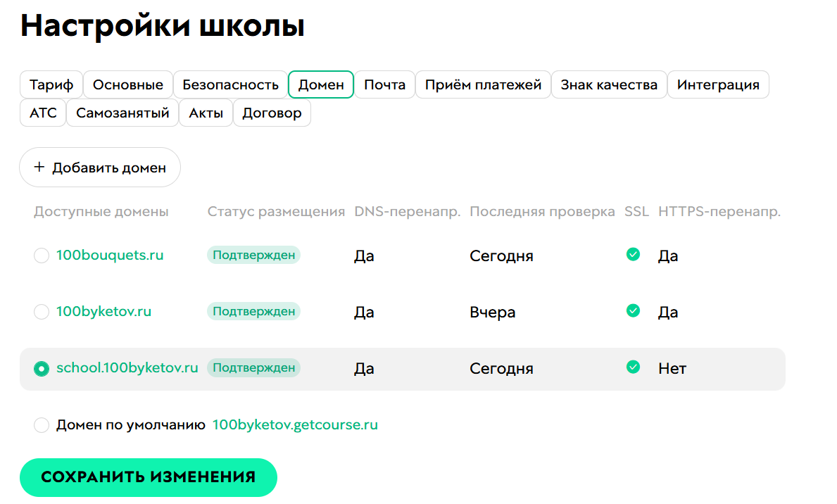This screenshot has width=837, height=504.
Task: Select the school.100byketov.ru radio button
Action: pyautogui.click(x=42, y=368)
